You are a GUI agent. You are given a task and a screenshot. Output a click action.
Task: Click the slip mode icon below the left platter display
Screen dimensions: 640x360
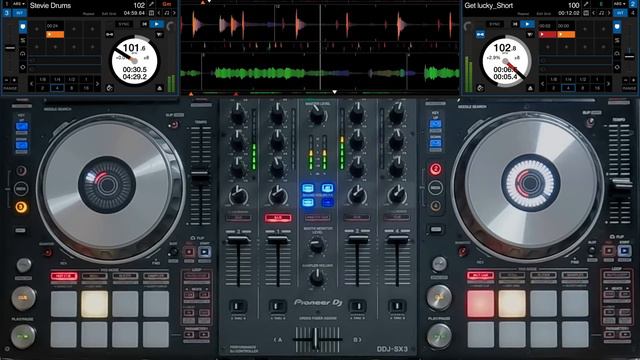(109, 88)
